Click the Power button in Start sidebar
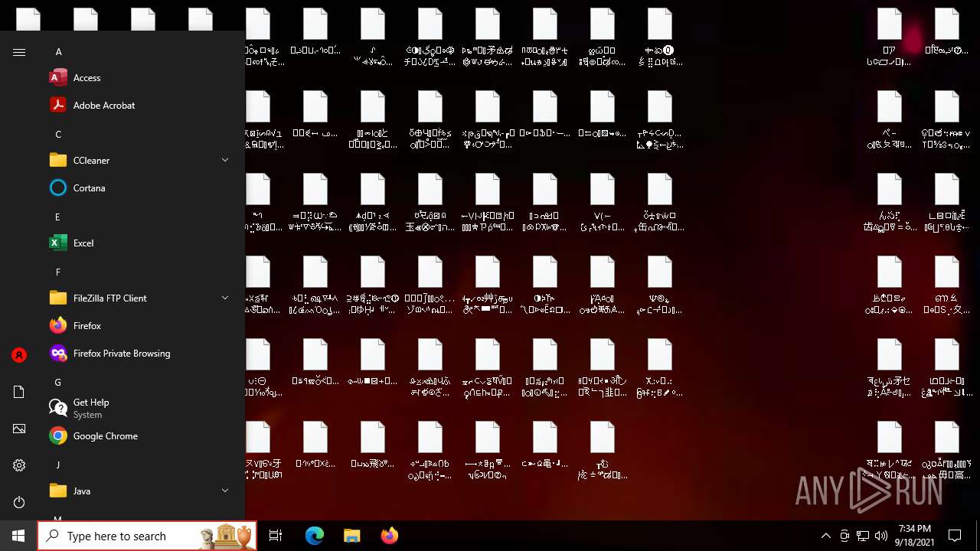The width and height of the screenshot is (980, 551). (19, 502)
